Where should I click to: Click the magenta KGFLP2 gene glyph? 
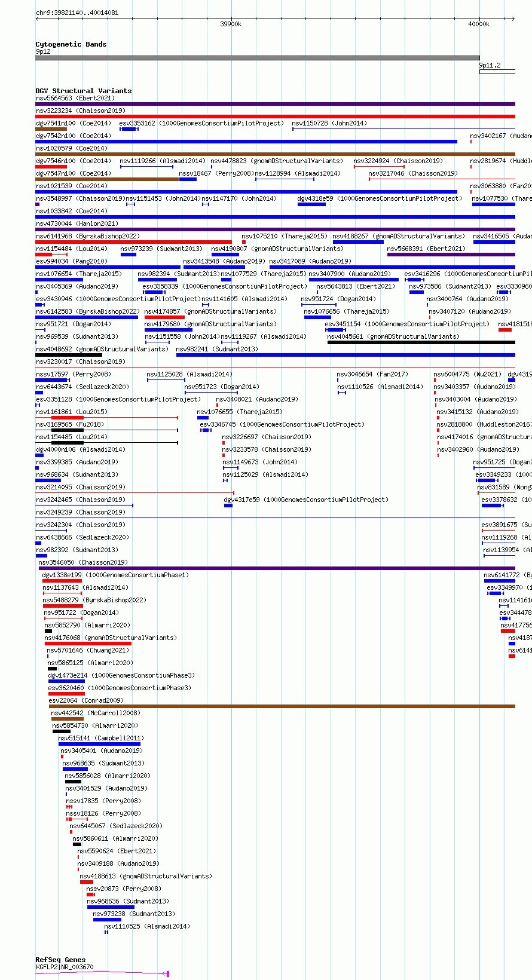tap(102, 974)
